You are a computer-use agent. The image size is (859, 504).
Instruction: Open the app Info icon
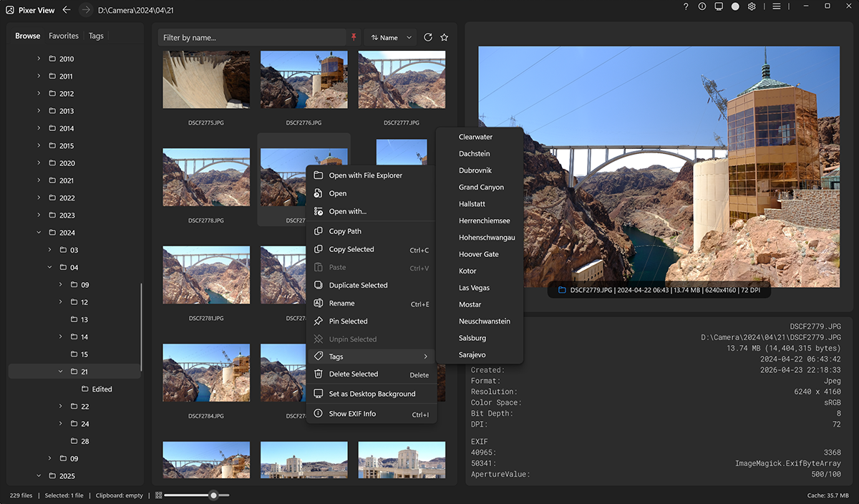point(702,6)
